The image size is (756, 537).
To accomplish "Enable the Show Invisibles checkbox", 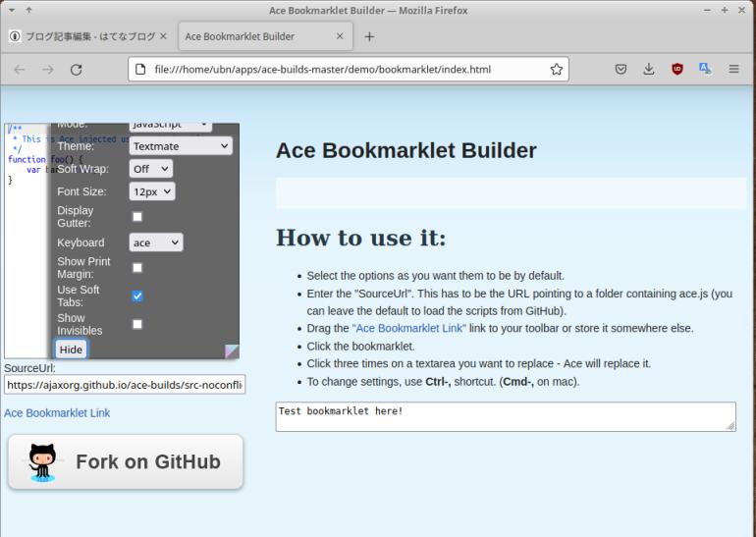I will pos(137,324).
